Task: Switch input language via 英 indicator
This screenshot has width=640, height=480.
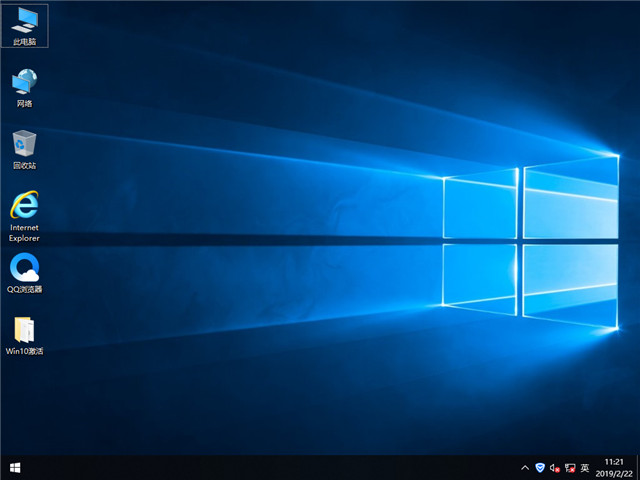Action: [585, 468]
